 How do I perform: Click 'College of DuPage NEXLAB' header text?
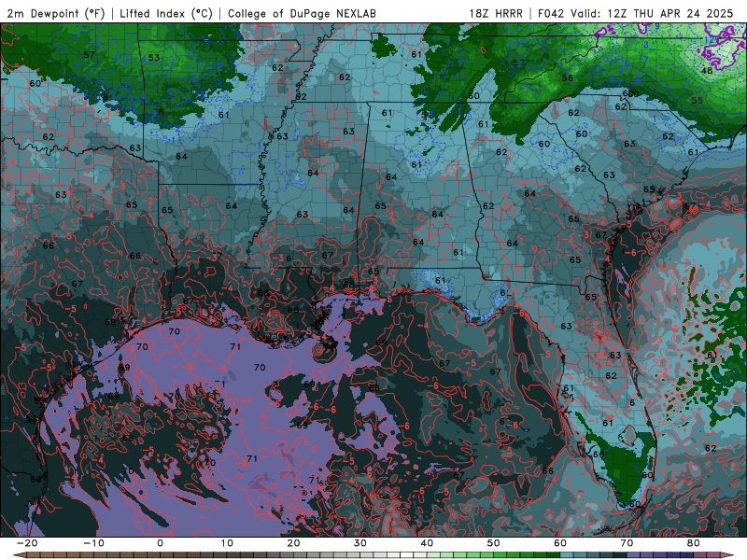click(x=302, y=13)
